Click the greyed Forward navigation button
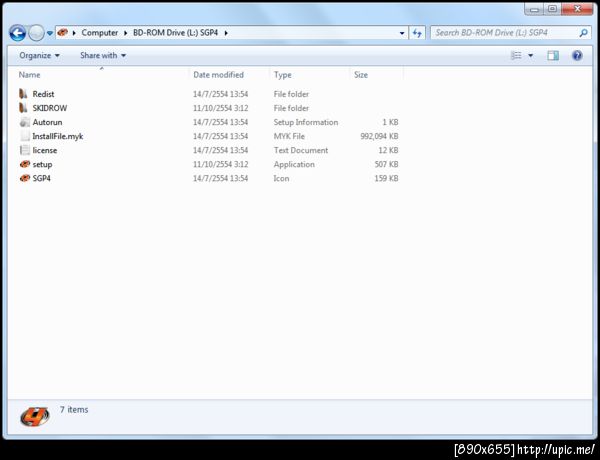Image resolution: width=600 pixels, height=460 pixels. pyautogui.click(x=37, y=33)
